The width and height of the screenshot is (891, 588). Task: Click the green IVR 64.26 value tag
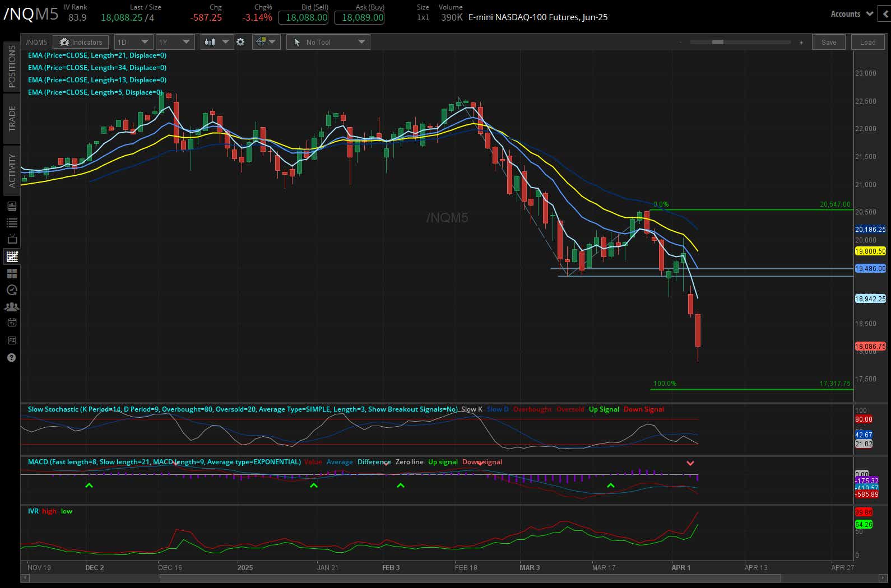[x=864, y=525]
